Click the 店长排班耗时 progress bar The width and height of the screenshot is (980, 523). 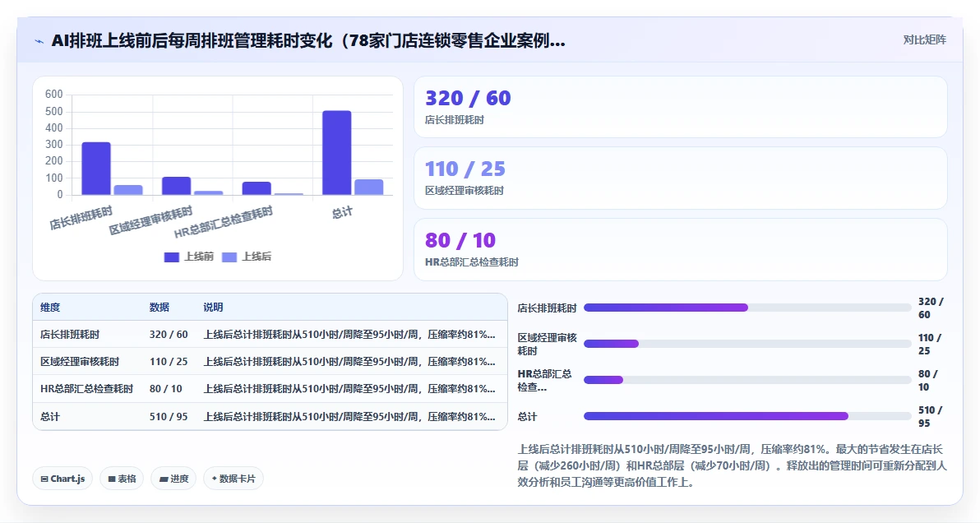pos(747,308)
